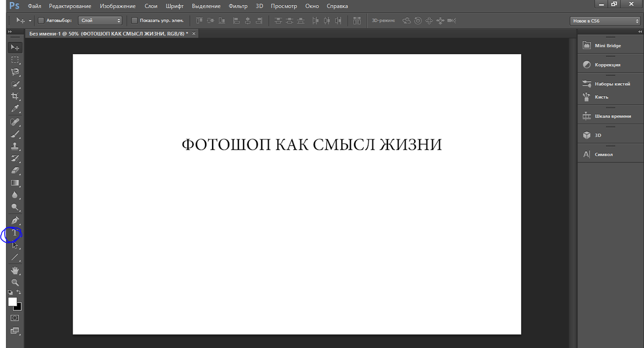Viewport: 644px width, 348px height.
Task: Click the Auto-Align Layers icon
Action: click(x=357, y=20)
